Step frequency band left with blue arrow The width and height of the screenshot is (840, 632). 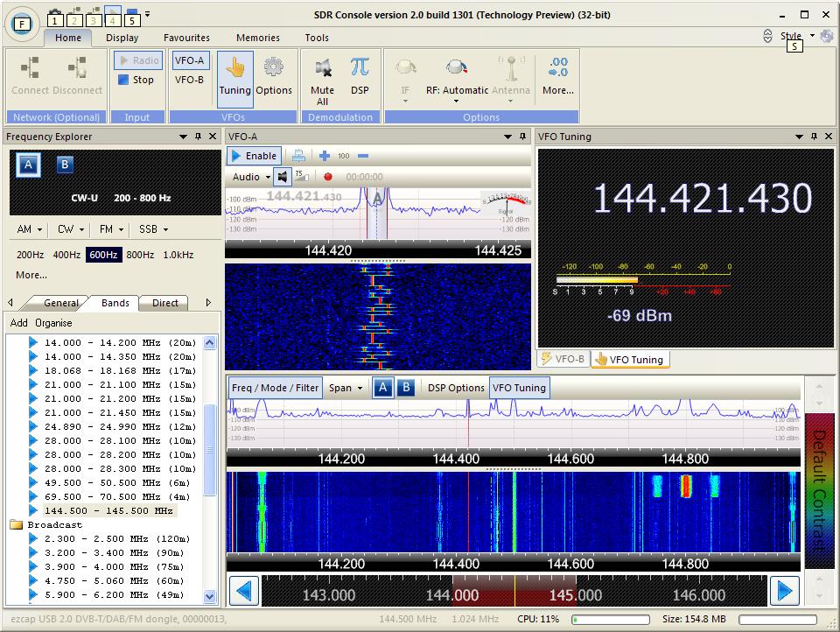click(x=244, y=591)
